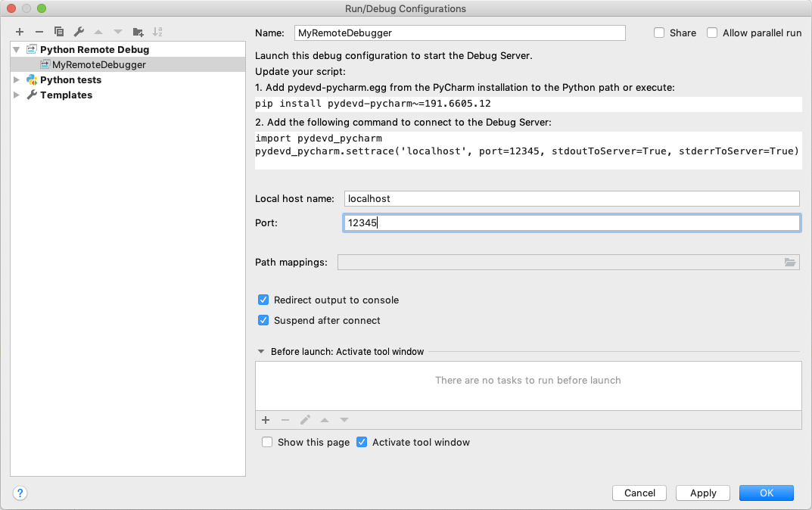
Task: Add a before-launch task with the plus icon
Action: click(266, 419)
